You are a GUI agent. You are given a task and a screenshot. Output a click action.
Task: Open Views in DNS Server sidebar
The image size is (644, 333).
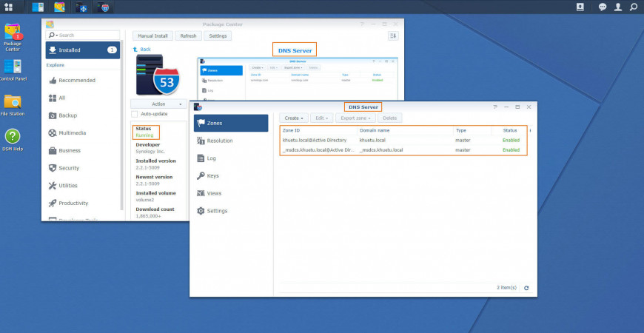pyautogui.click(x=231, y=193)
